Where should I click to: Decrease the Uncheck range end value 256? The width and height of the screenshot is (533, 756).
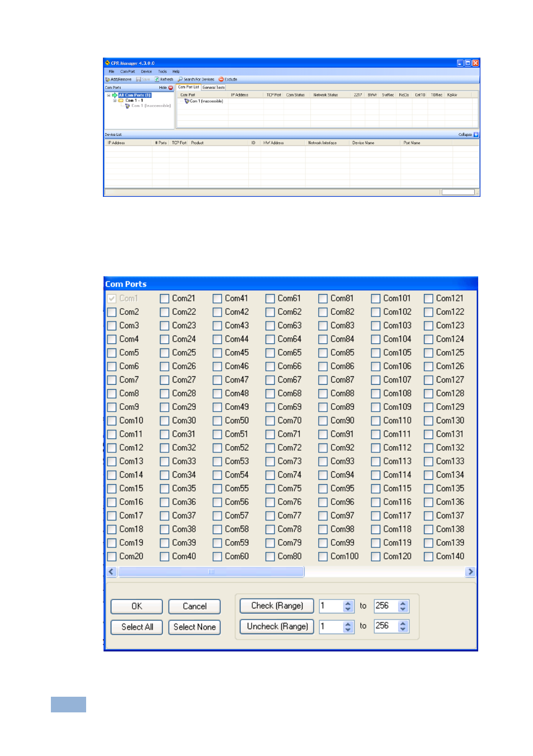pyautogui.click(x=403, y=630)
